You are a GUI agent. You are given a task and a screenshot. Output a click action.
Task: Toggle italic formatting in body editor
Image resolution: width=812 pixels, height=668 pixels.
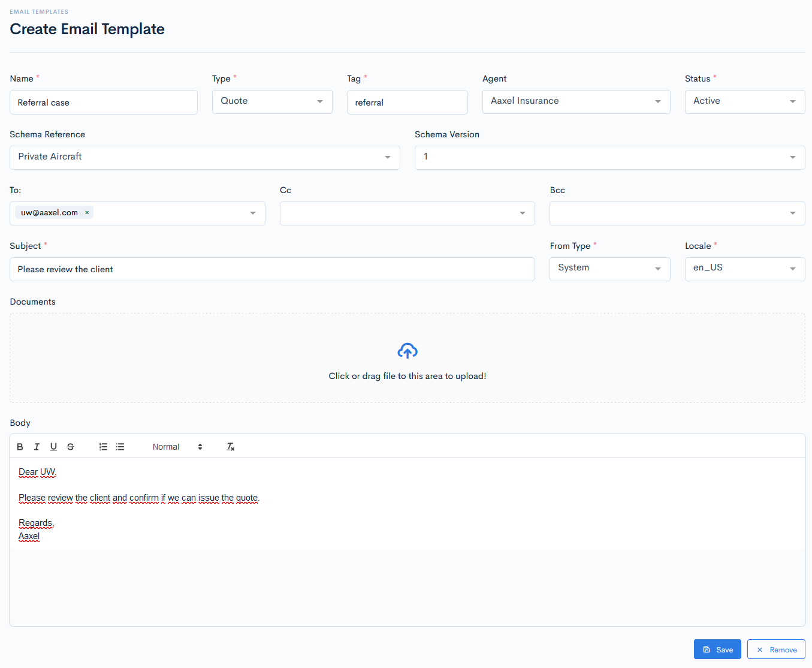tap(37, 447)
